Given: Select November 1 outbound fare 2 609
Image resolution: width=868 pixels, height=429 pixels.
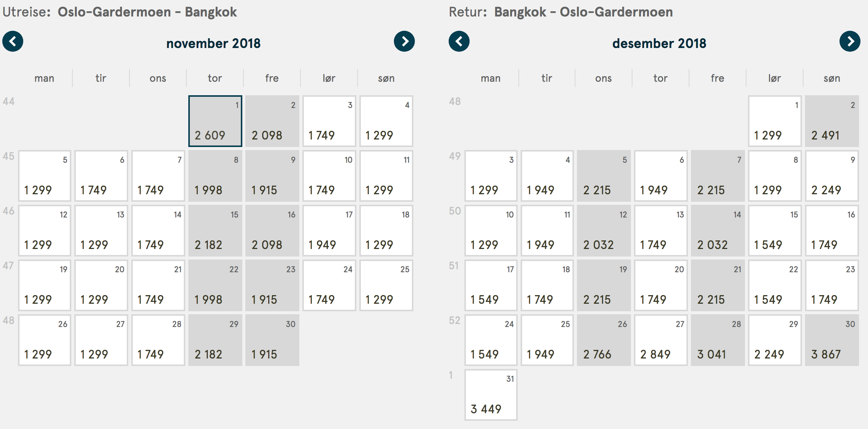Looking at the screenshot, I should tap(215, 121).
